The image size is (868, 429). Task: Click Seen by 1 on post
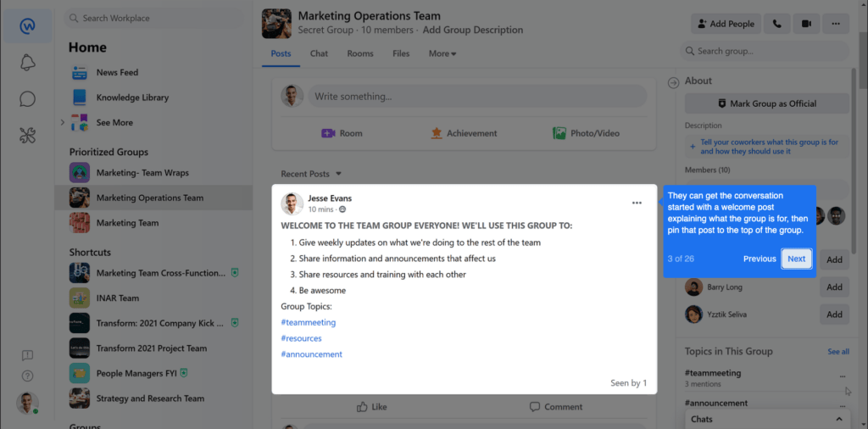point(628,383)
